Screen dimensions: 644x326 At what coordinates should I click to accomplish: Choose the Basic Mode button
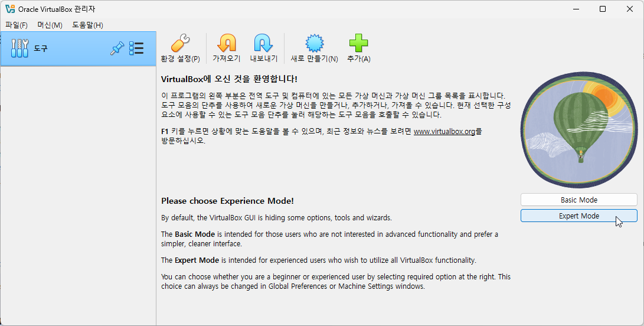tap(578, 200)
